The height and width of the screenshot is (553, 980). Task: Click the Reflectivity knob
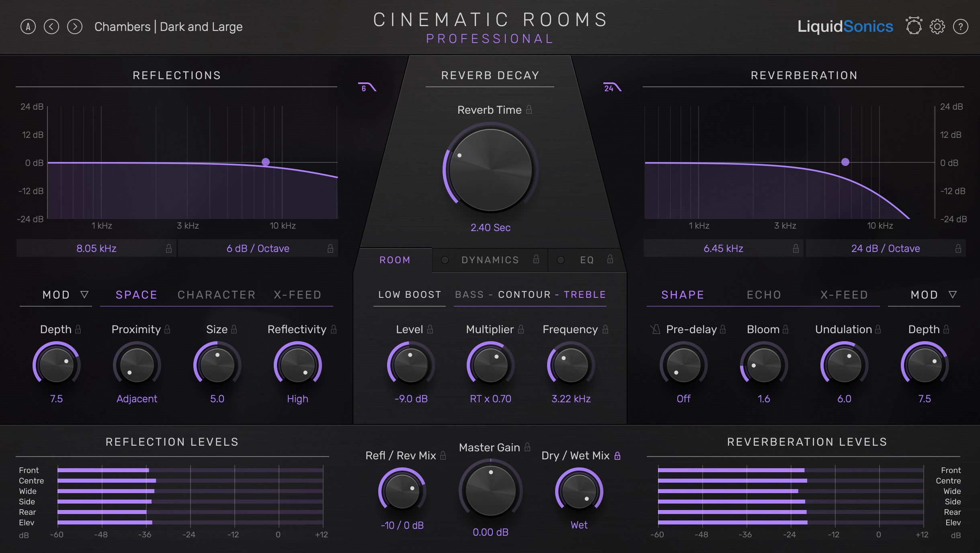(x=298, y=365)
